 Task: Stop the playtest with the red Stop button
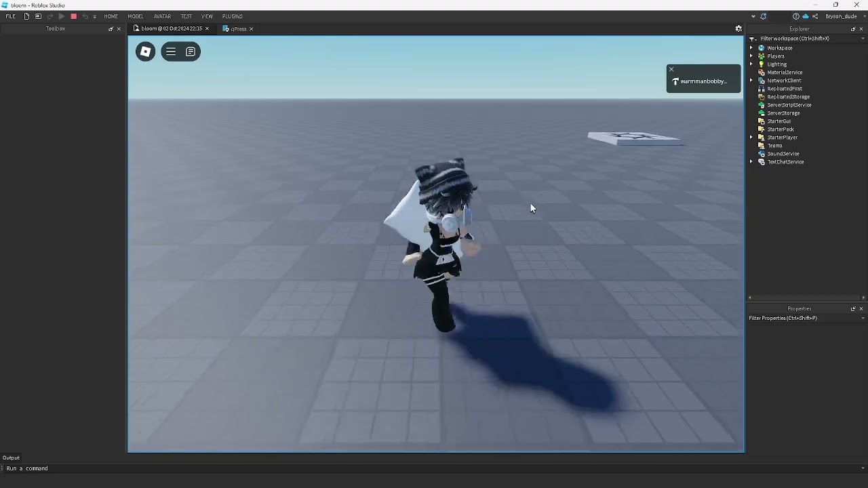point(73,16)
